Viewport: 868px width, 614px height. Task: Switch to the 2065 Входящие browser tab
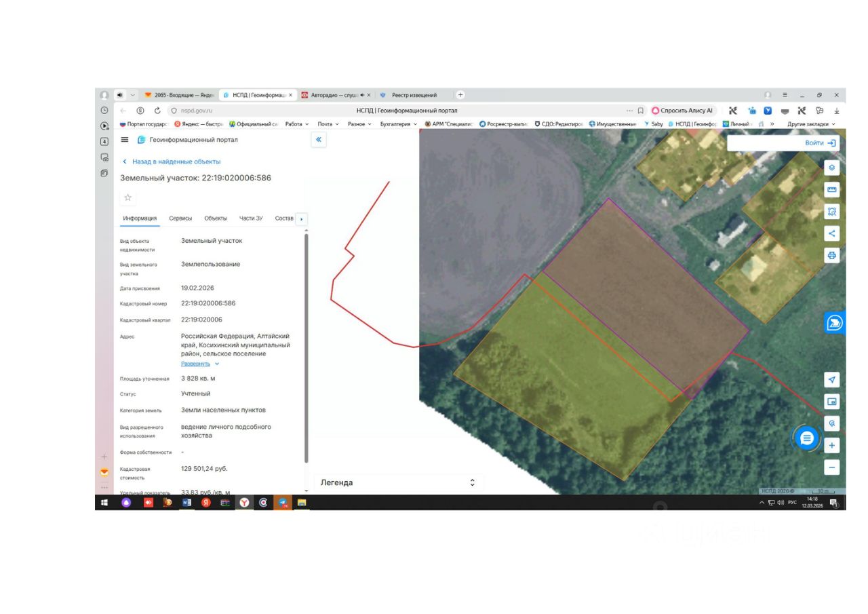(x=180, y=95)
